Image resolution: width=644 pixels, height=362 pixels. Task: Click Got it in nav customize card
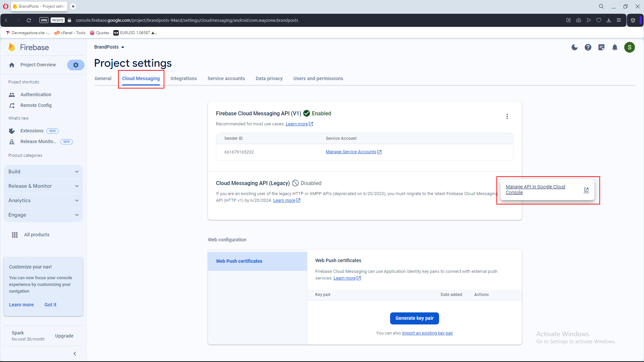tap(50, 305)
